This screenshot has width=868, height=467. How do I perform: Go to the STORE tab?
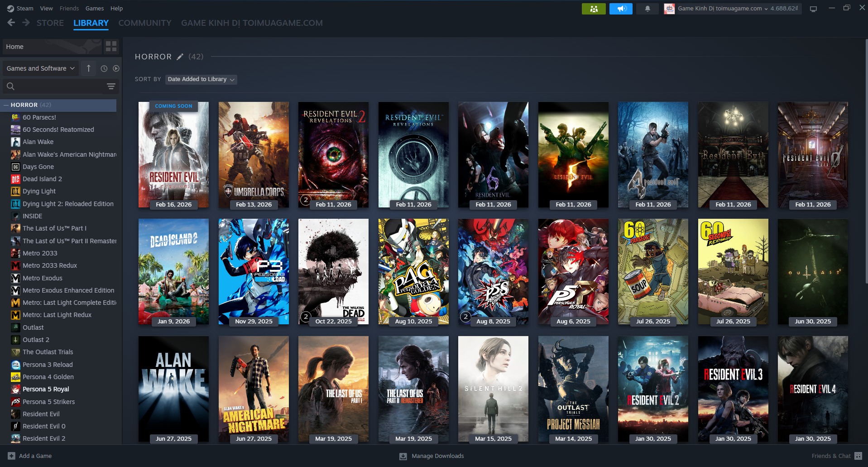(50, 23)
